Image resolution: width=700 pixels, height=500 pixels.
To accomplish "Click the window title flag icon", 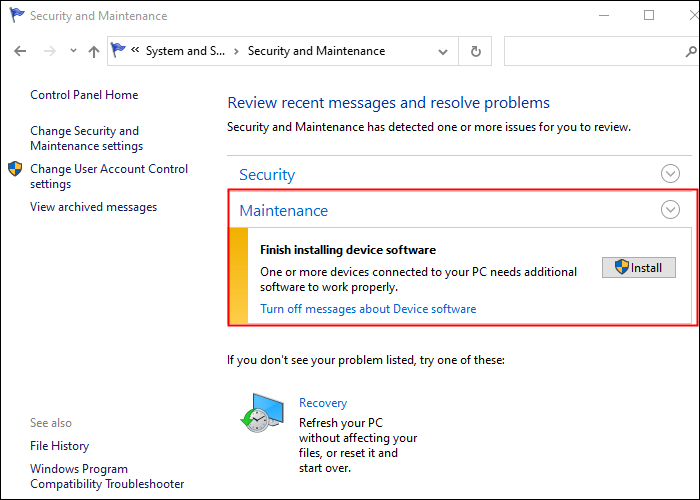I will pyautogui.click(x=17, y=15).
